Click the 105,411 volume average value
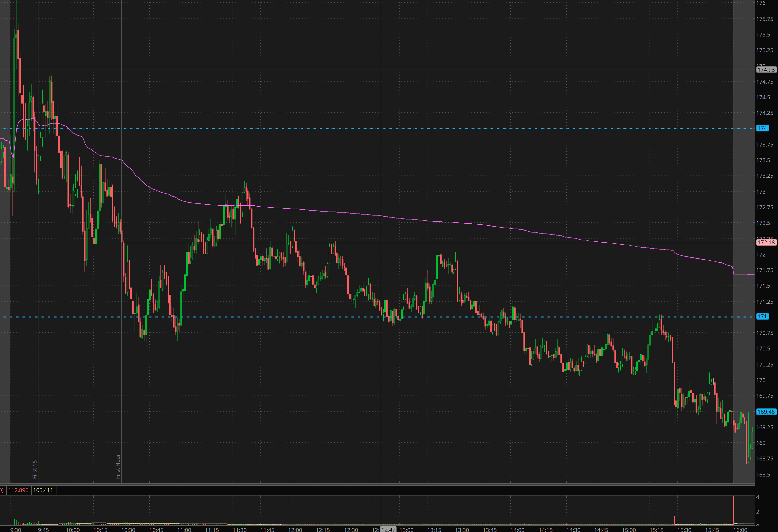778x532 pixels. coord(43,490)
